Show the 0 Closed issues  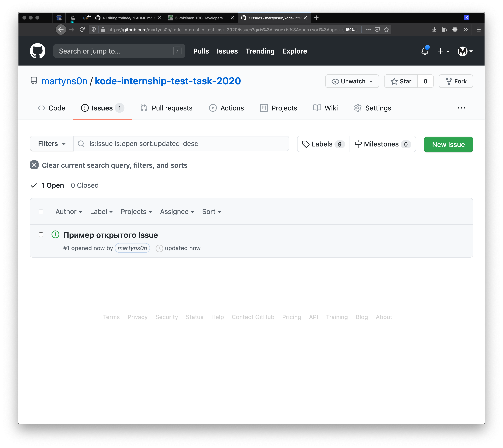[x=85, y=185]
